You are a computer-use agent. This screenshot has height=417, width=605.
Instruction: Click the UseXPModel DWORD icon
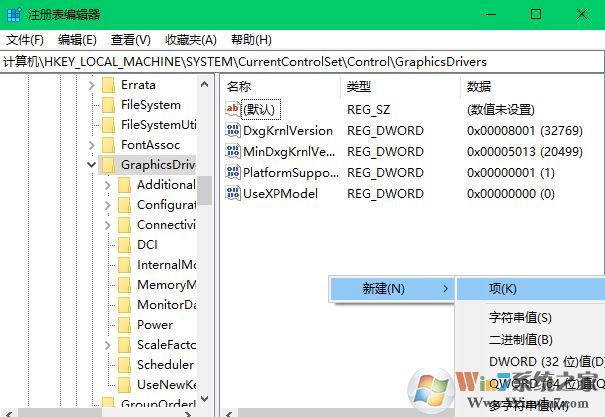click(233, 193)
